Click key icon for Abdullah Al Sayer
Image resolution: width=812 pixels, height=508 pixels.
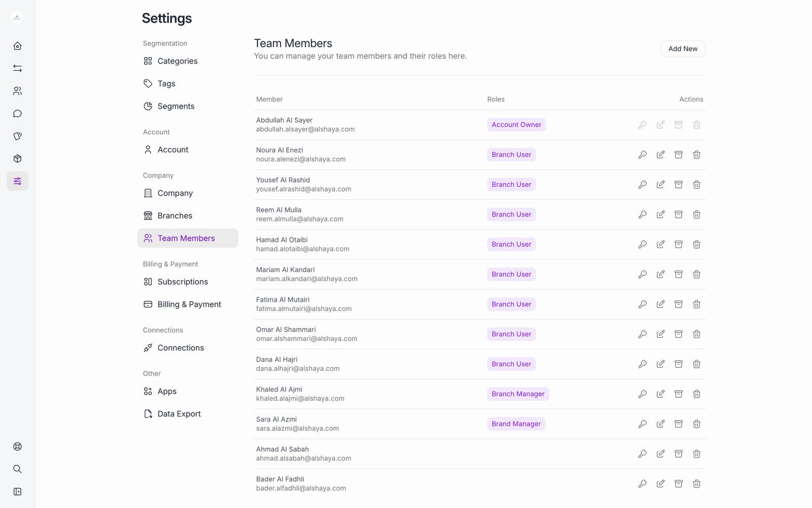[642, 124]
